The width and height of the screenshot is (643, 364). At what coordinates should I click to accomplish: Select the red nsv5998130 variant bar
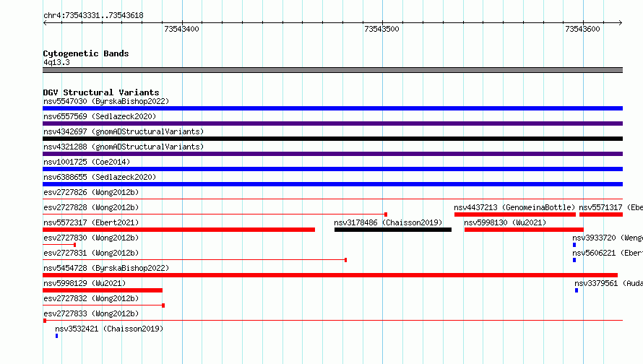click(x=524, y=230)
